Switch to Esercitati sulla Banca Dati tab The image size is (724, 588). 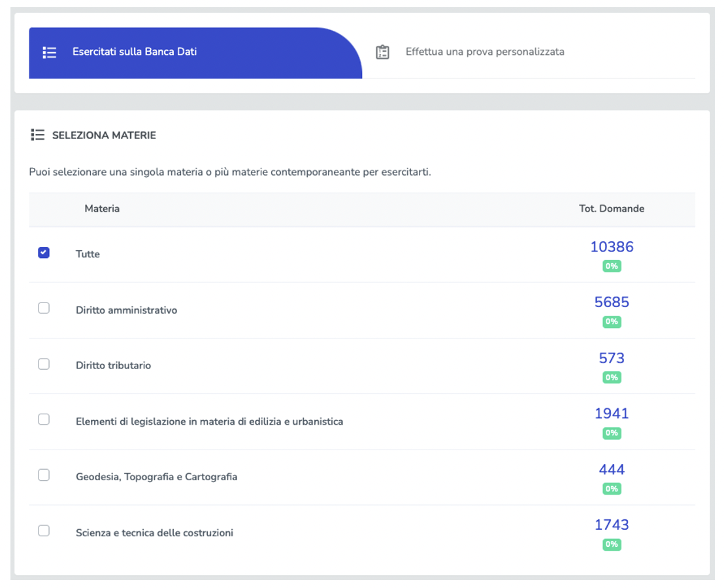pos(134,52)
